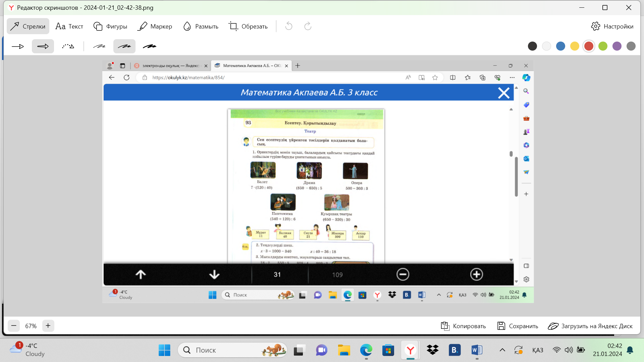
Task: Choose the thickest line weight
Action: [x=150, y=46]
